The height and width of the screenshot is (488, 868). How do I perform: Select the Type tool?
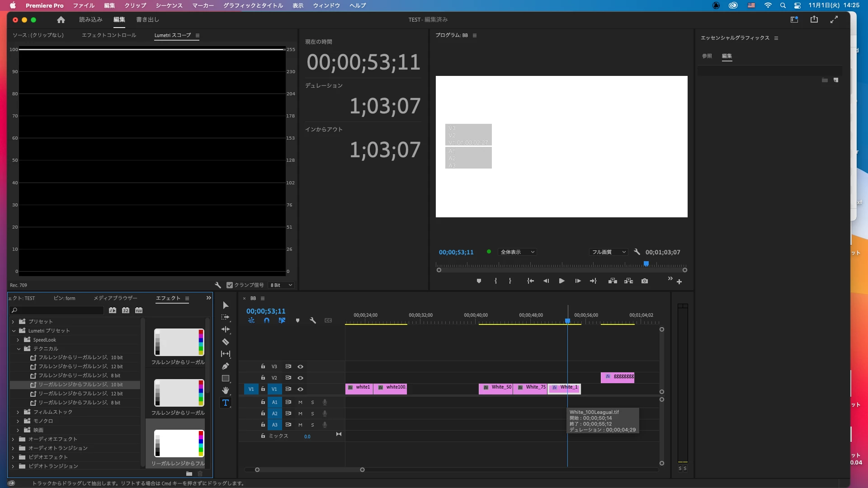point(226,403)
